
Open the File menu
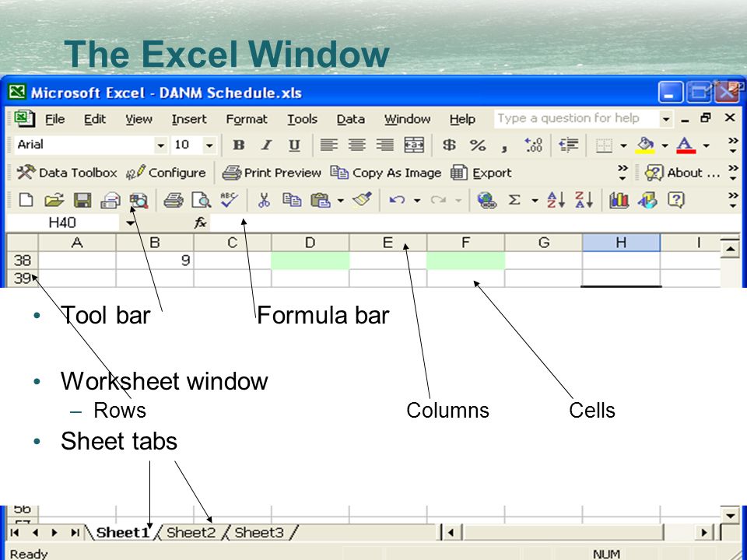coord(54,119)
